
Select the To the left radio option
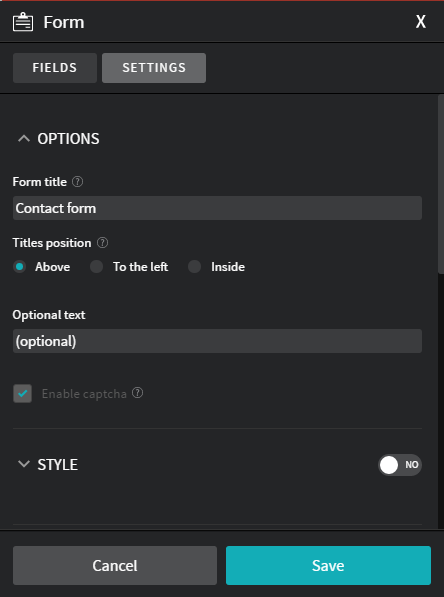[96, 267]
